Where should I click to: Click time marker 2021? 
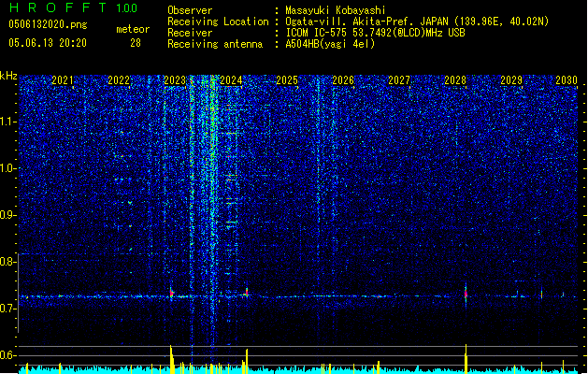point(63,80)
